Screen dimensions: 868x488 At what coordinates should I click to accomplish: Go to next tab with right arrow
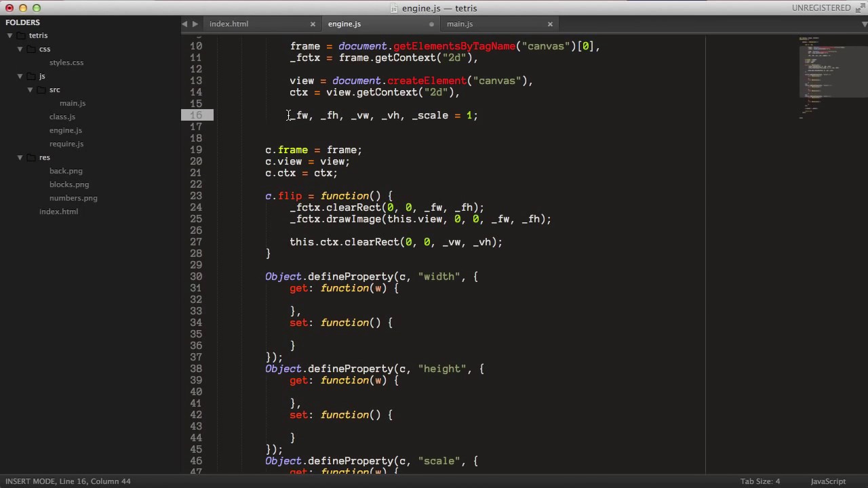pos(195,24)
